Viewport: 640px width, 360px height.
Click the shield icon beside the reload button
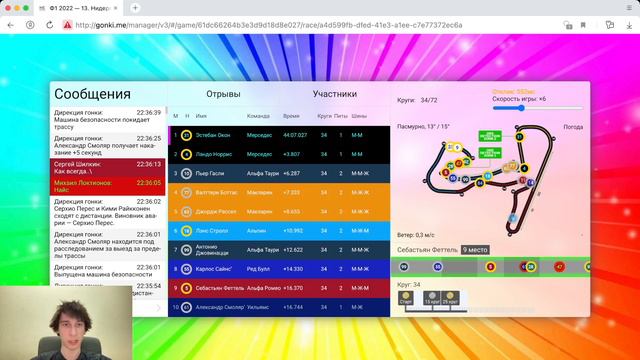(x=30, y=25)
